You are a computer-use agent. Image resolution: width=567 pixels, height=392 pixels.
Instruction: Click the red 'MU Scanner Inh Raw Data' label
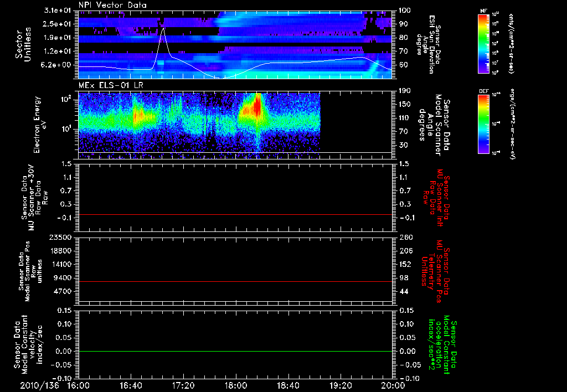tap(436, 198)
